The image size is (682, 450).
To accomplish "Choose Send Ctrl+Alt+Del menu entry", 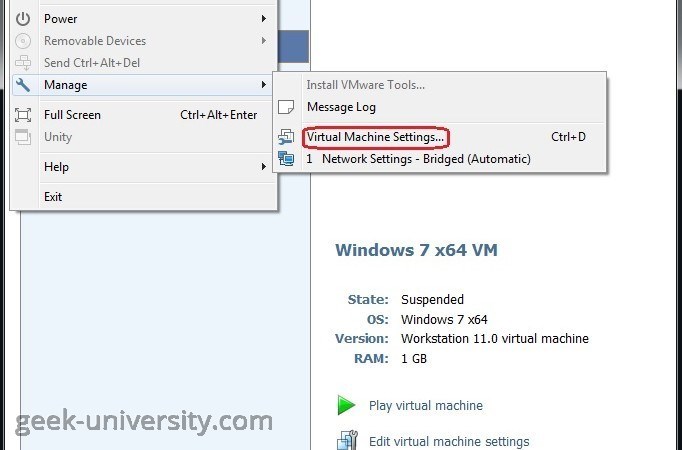I will point(144,63).
